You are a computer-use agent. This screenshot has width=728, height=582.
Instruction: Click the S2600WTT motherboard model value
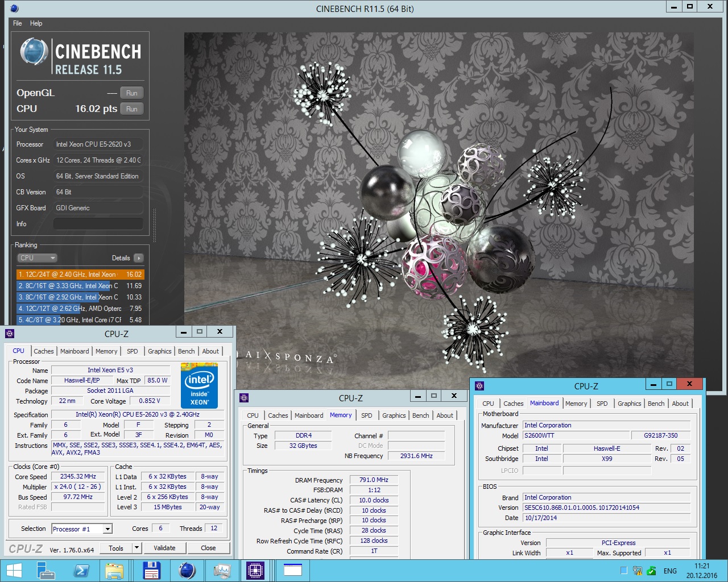576,435
